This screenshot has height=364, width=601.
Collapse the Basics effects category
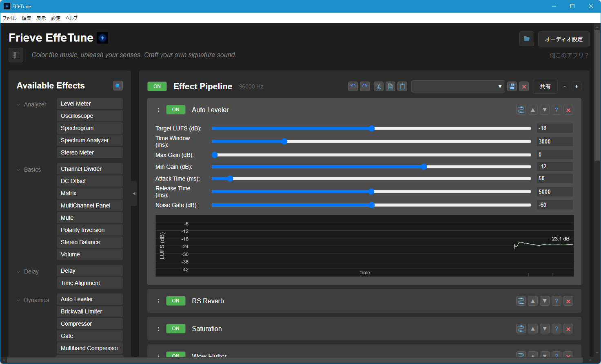click(x=18, y=170)
